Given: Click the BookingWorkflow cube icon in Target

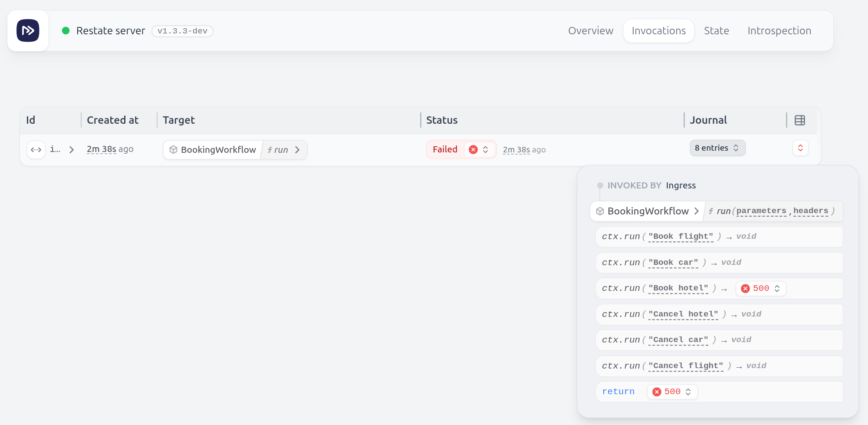Looking at the screenshot, I should coord(173,150).
